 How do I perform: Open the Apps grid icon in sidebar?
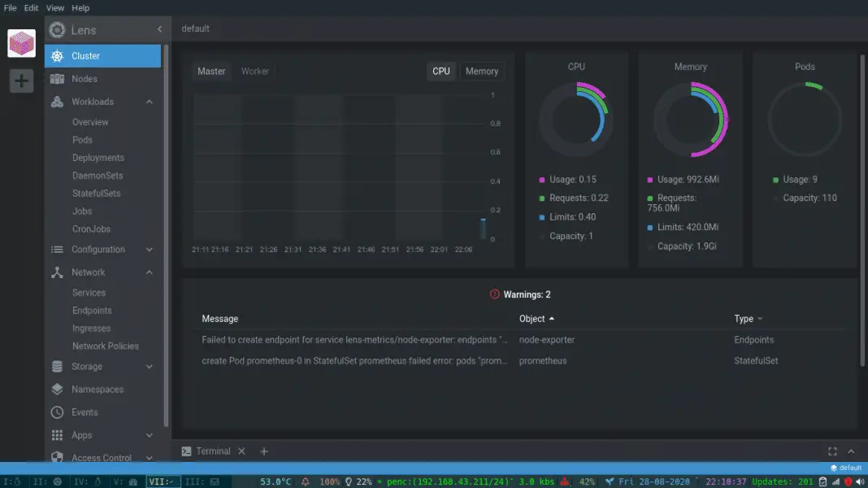pyautogui.click(x=57, y=435)
